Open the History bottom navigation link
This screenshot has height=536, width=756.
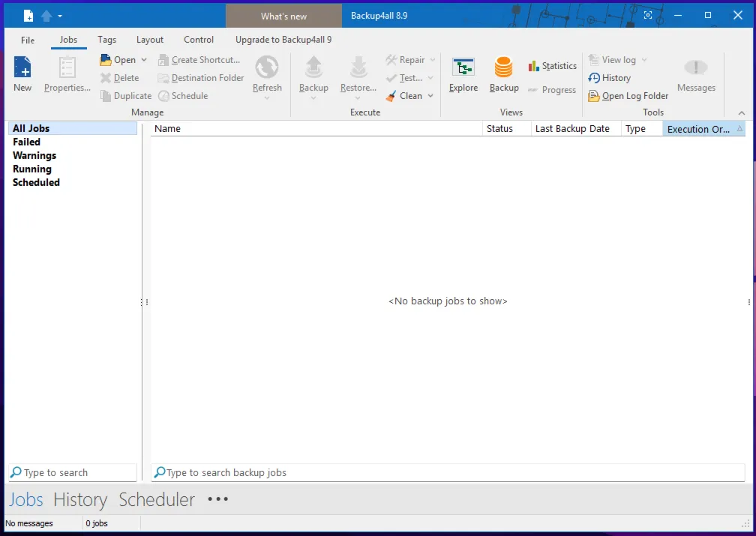80,500
